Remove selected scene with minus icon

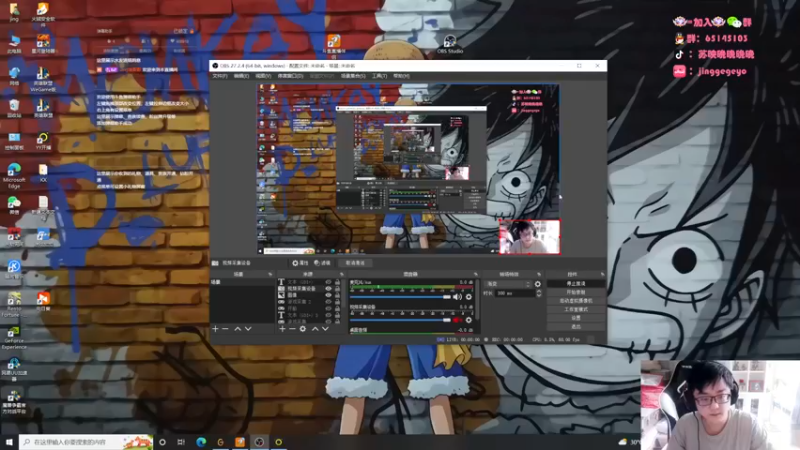tap(226, 329)
